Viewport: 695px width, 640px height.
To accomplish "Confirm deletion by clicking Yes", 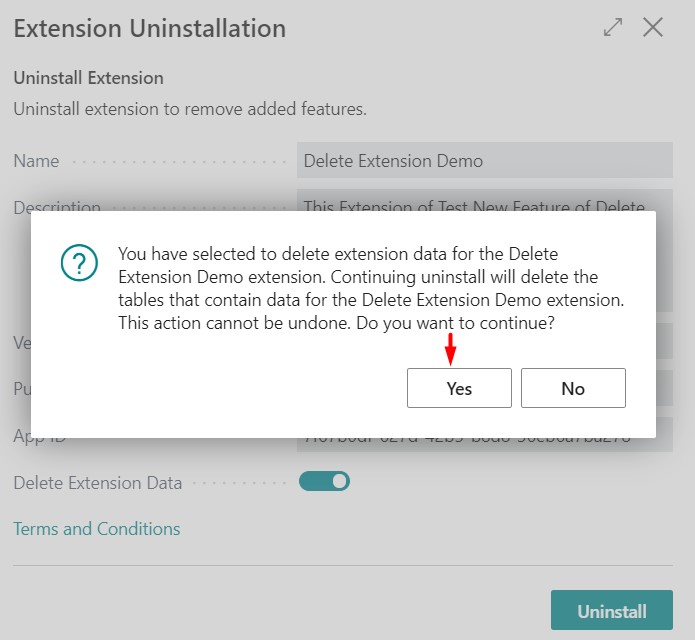I will click(459, 388).
